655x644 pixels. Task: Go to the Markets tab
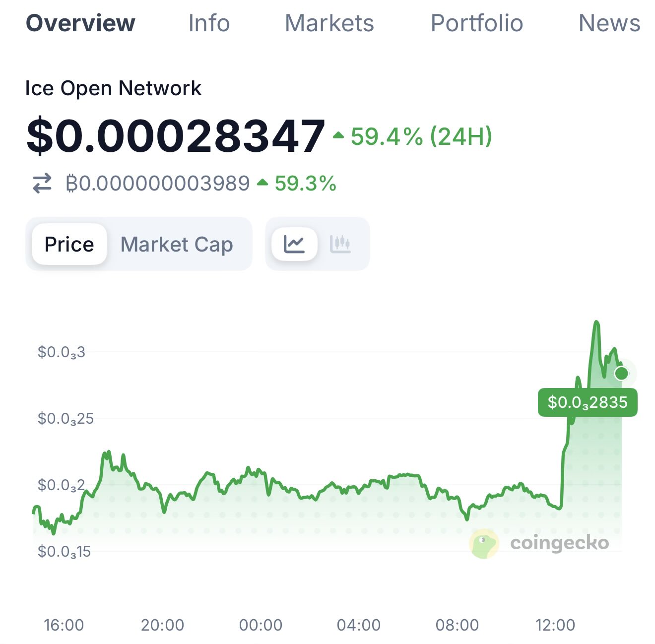tap(329, 23)
